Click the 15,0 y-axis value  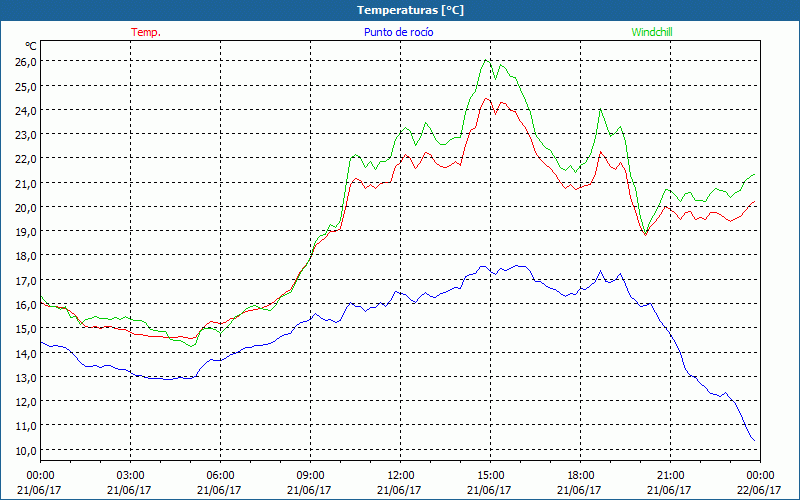coord(27,329)
